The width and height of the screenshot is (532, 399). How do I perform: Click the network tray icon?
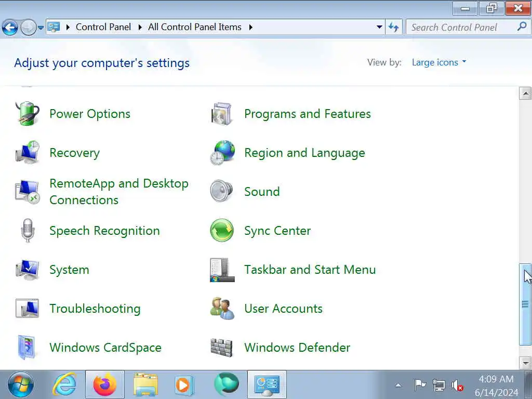tap(438, 385)
